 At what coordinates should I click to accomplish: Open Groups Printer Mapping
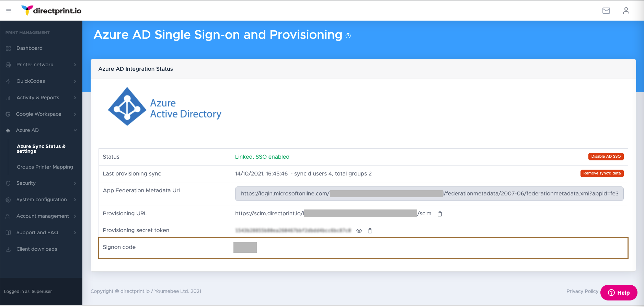45,167
